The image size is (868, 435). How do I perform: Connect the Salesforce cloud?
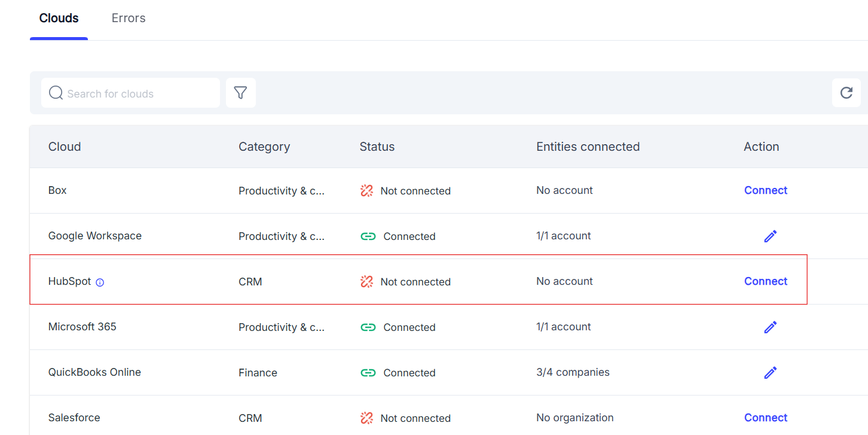click(x=766, y=418)
